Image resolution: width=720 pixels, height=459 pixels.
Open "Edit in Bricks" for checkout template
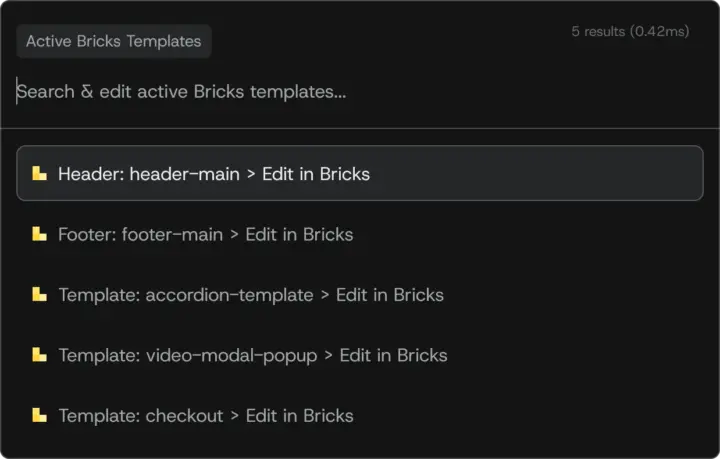tap(299, 415)
